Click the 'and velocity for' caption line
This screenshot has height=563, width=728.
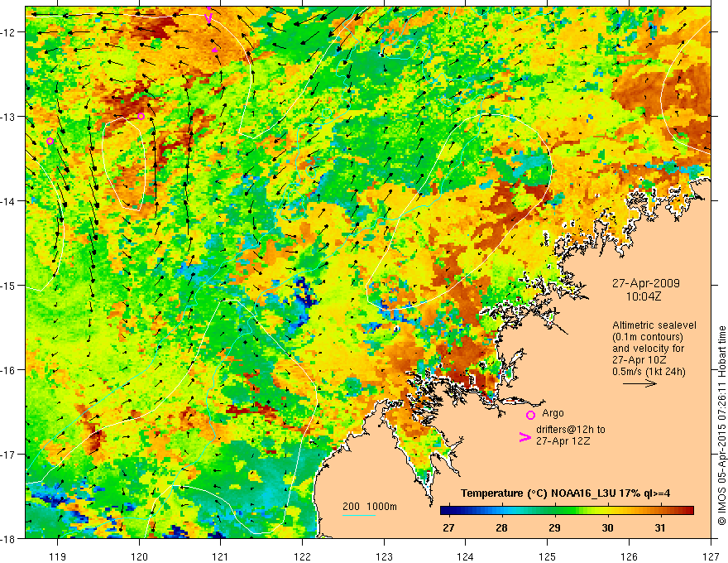click(x=648, y=349)
